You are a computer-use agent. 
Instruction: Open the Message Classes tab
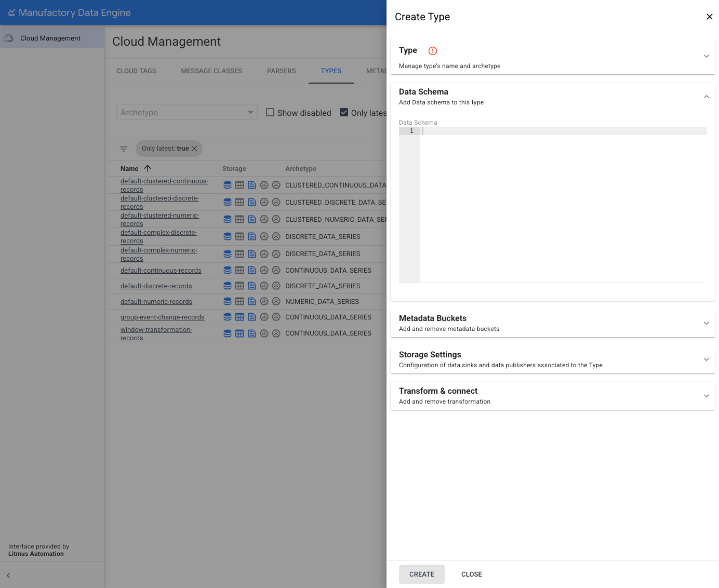pos(211,71)
